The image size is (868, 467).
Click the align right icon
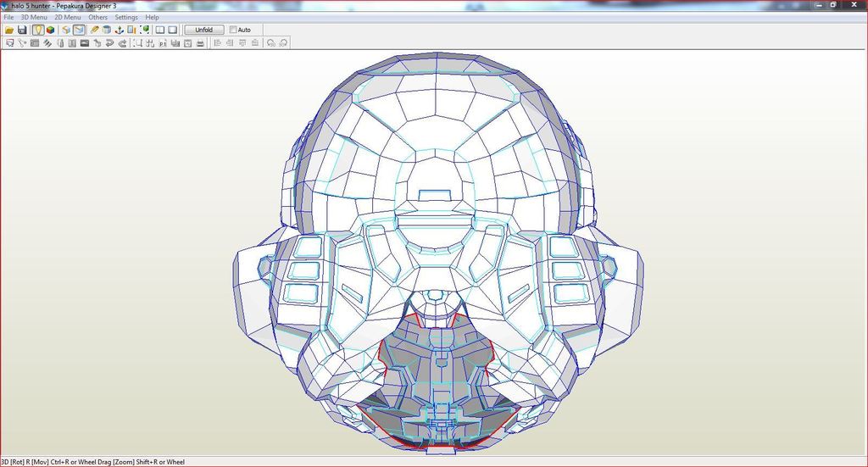(230, 43)
